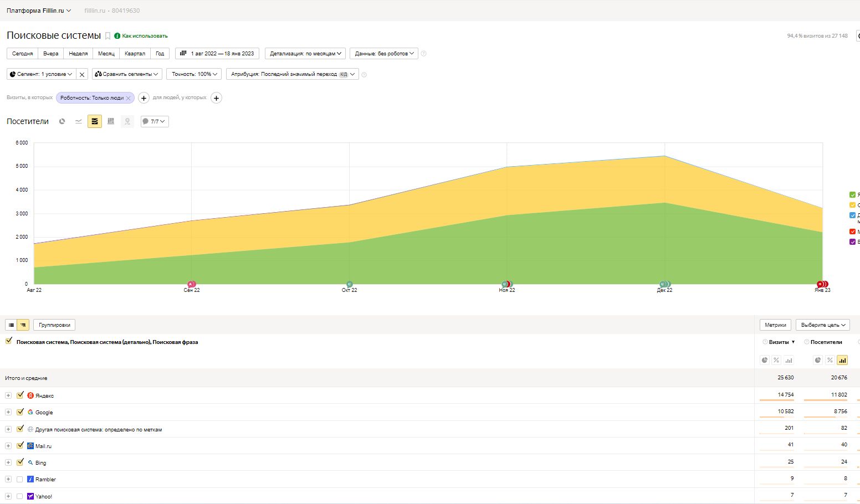The width and height of the screenshot is (860, 504).
Task: Open the date range picker 1 авг 2022 — 18 янв 2023
Action: point(217,54)
